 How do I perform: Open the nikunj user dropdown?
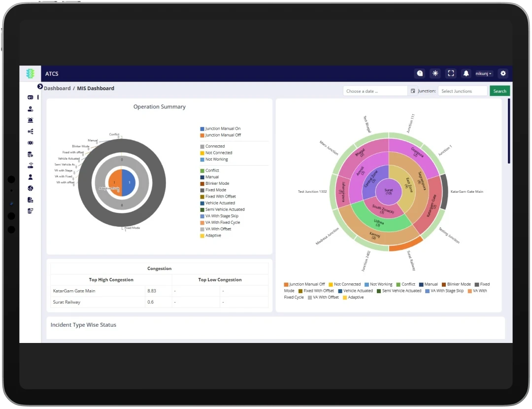tap(484, 73)
